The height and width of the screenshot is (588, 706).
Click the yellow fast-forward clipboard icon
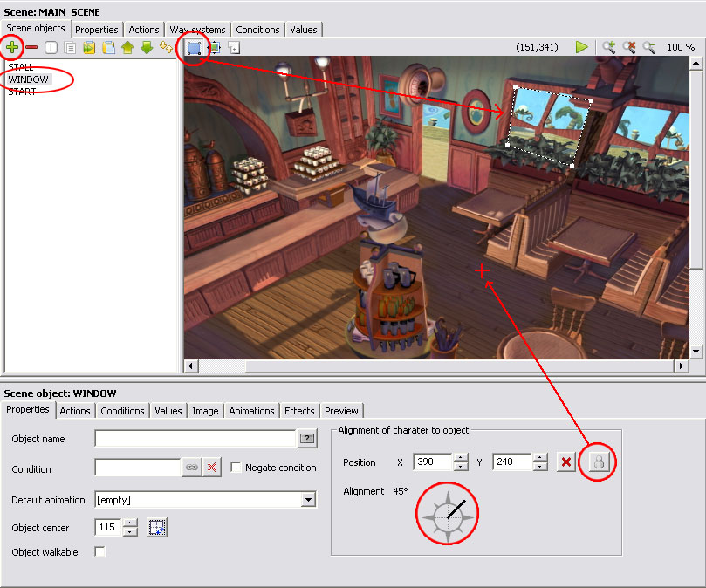pos(89,47)
